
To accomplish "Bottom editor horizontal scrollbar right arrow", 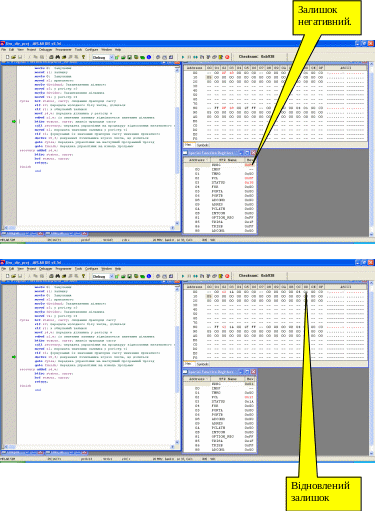I will pyautogui.click(x=172, y=447).
